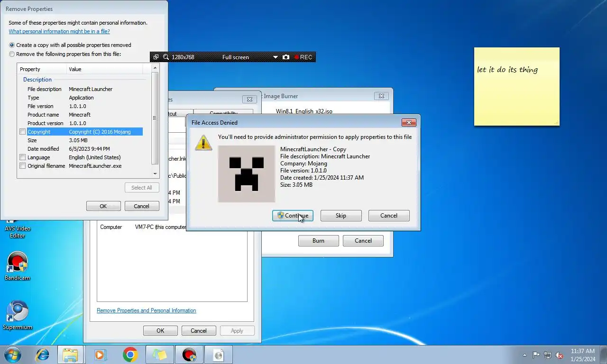Viewport: 607px width, 364px height.
Task: Tick the Copyright property checkbox
Action: [22, 132]
